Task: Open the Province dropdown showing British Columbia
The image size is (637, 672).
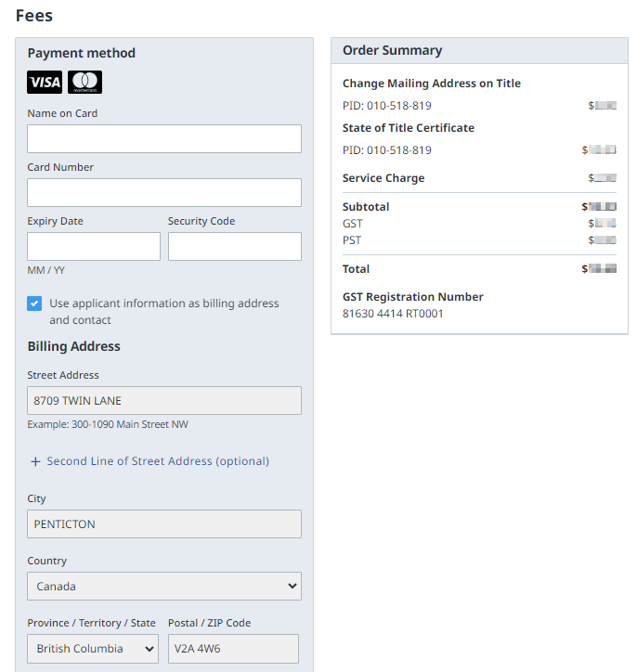Action: coord(93,649)
